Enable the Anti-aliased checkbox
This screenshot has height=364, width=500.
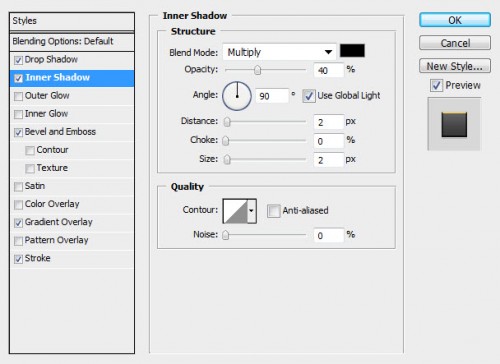coord(273,211)
